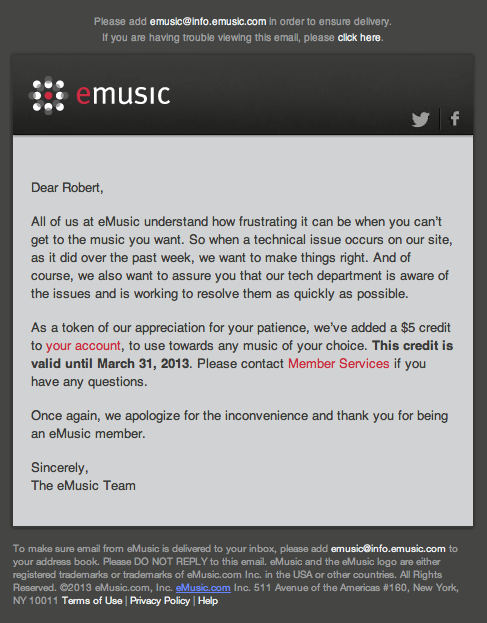Click the 'Once again, we apologize' paragraph

click(x=240, y=424)
